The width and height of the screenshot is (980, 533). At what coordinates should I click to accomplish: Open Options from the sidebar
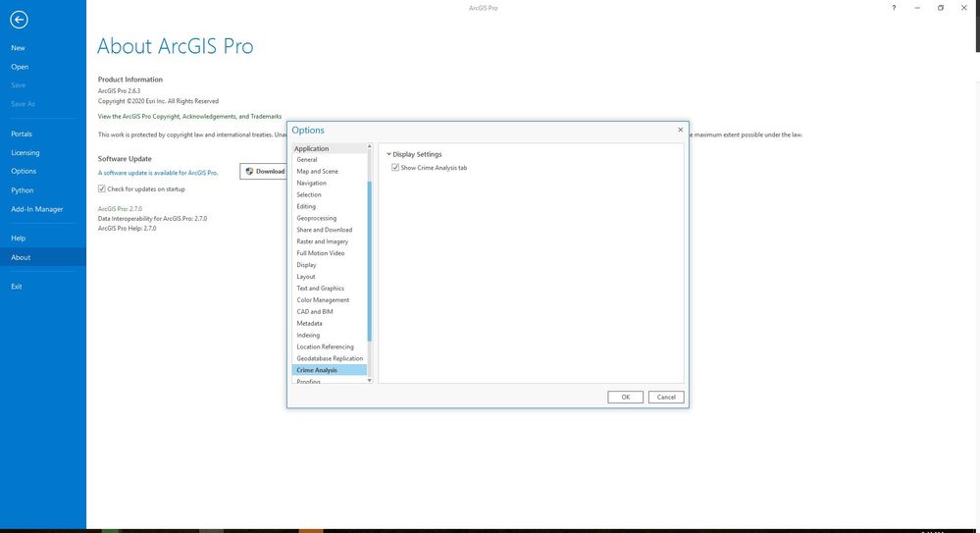pos(24,172)
